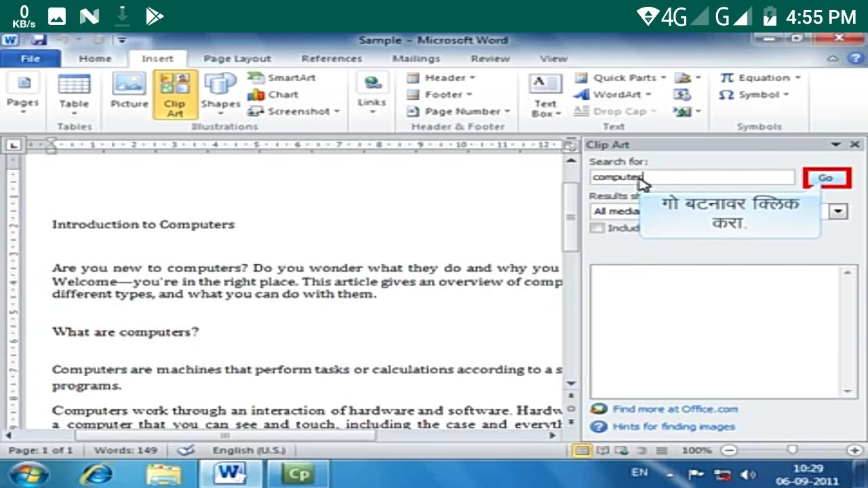Switch to the Review tab
The image size is (868, 488).
[x=490, y=59]
